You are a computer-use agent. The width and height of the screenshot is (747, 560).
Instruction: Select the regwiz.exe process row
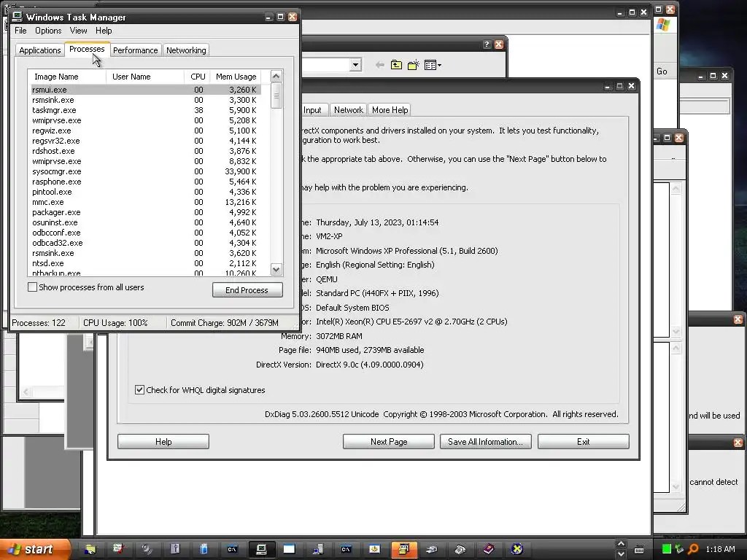pyautogui.click(x=145, y=131)
